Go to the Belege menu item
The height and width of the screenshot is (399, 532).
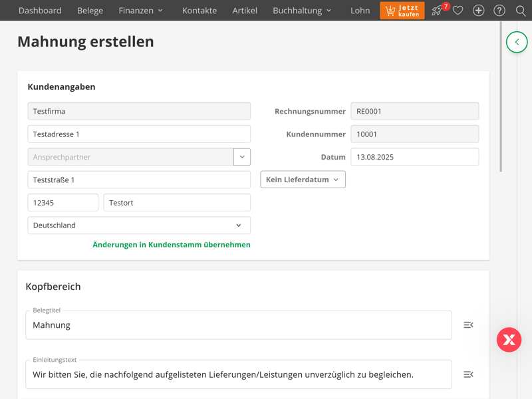90,11
